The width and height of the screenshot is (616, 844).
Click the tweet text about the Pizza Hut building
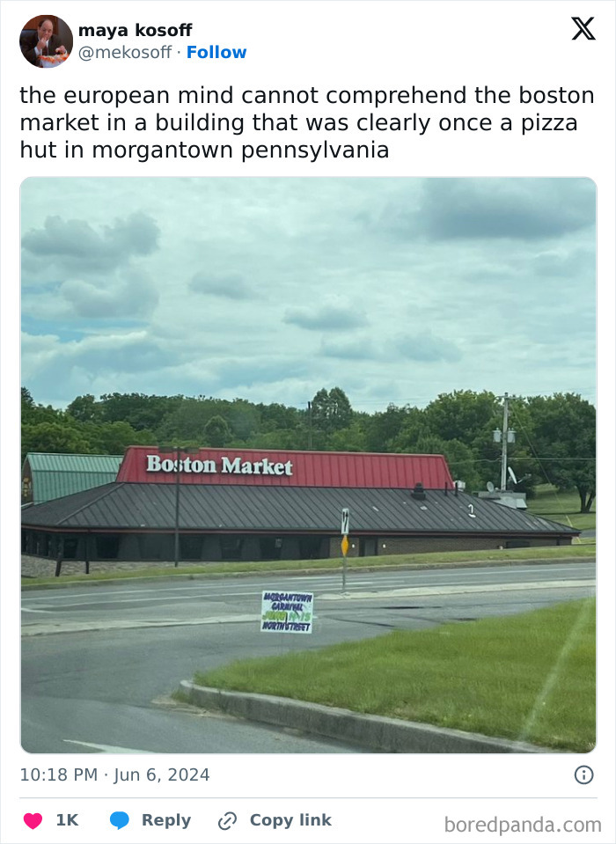coord(307,122)
